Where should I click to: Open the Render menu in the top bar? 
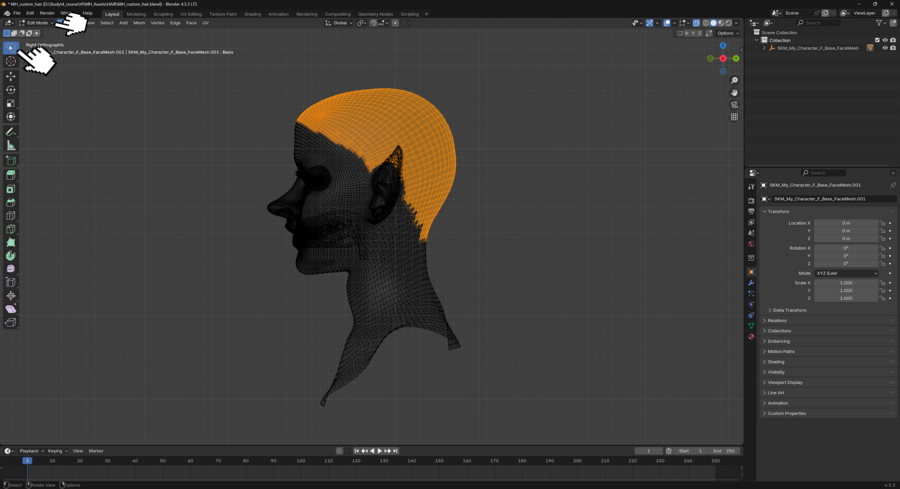point(47,13)
